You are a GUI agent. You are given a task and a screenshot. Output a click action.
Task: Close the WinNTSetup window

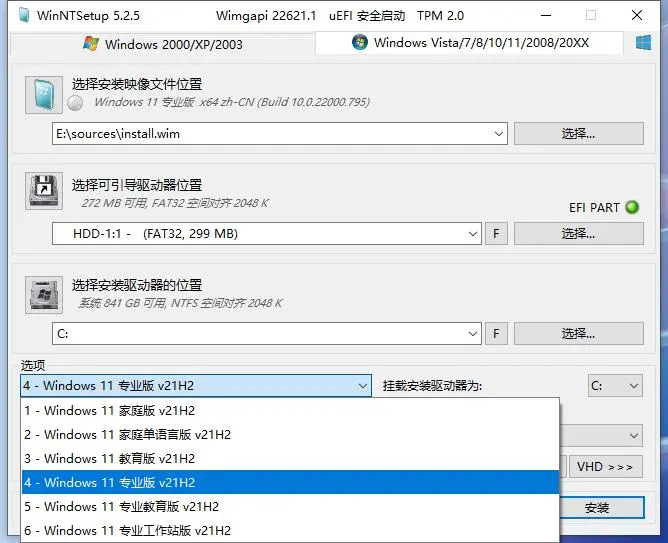(637, 15)
